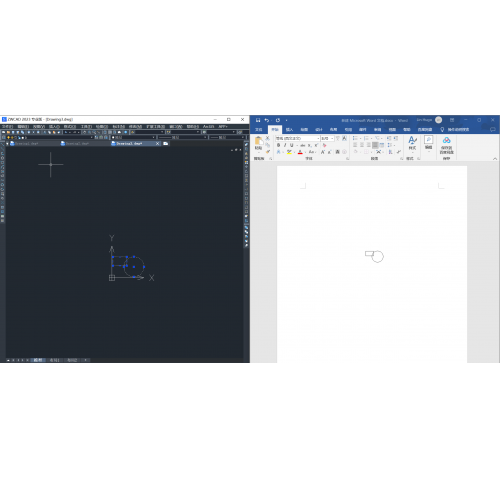Click the Cut scissors icon in the ribbon

click(267, 138)
